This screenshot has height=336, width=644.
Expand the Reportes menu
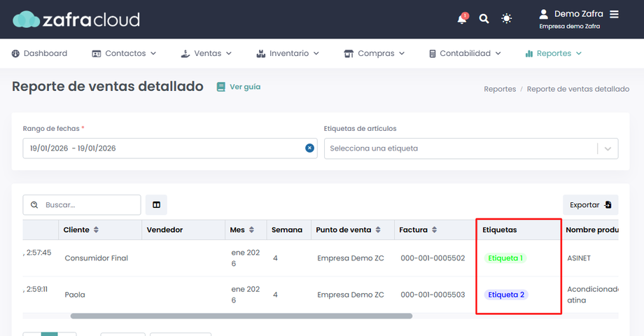554,53
